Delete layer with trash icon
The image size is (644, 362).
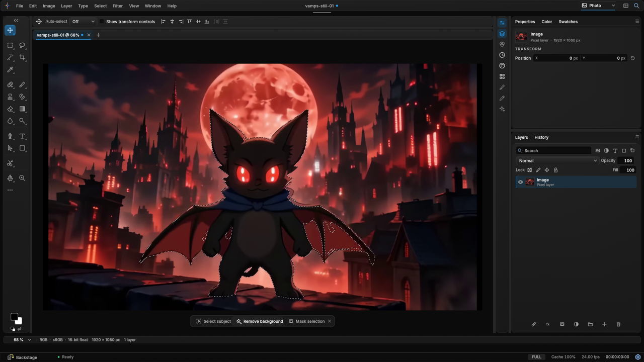coord(618,324)
